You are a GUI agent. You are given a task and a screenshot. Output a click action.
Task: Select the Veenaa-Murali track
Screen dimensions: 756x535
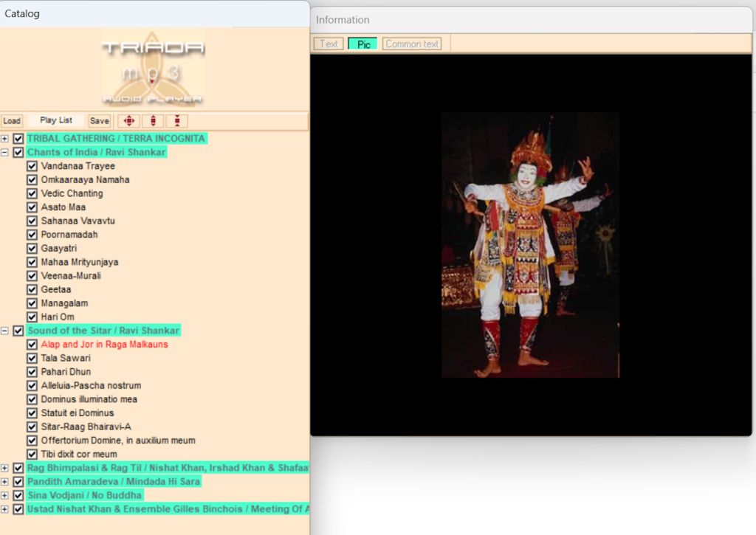[x=71, y=276]
